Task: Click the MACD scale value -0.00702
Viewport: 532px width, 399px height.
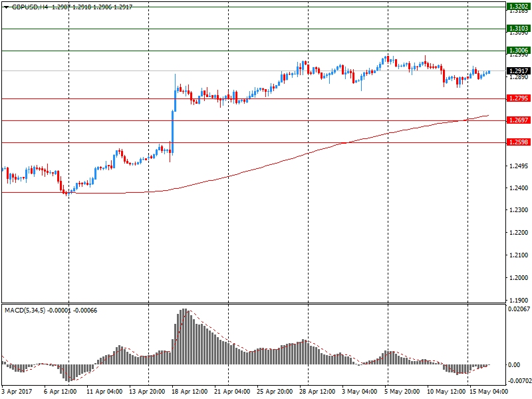Action: [519, 381]
